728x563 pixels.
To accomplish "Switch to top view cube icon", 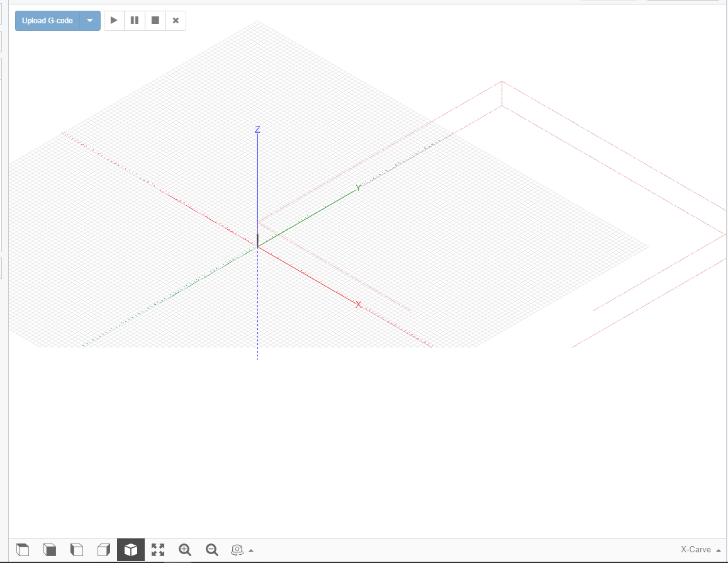I will 23,550.
